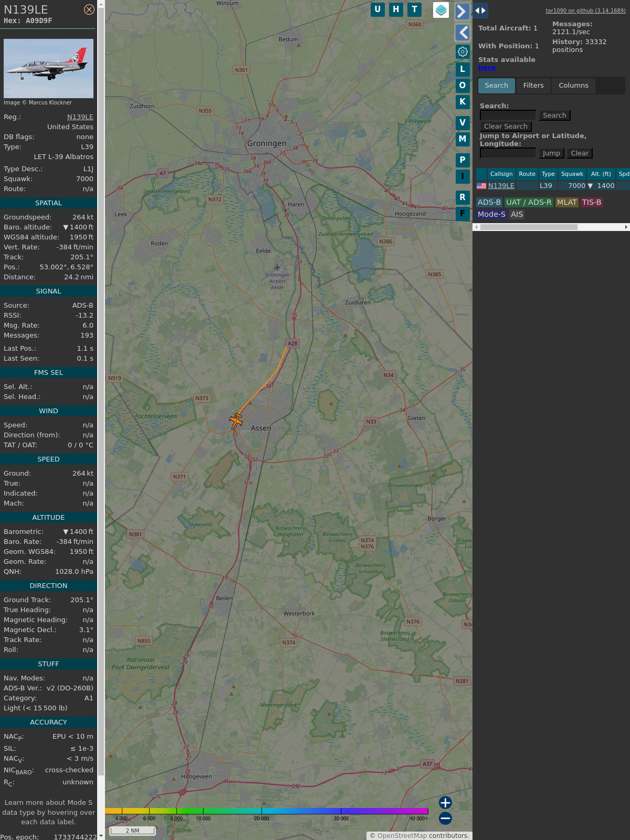Click the info panel scroll-up arrow
Viewport: 630px width, 840px height.
tap(101, 4)
